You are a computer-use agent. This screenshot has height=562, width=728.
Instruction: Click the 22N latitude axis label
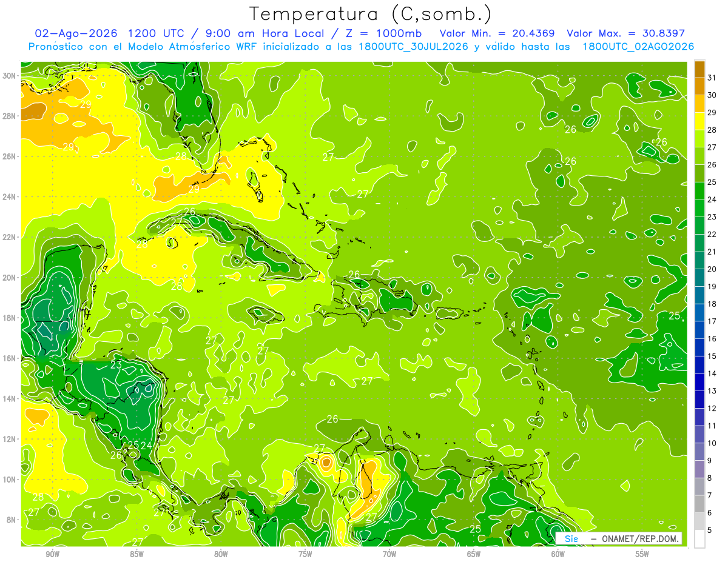[x=10, y=237]
